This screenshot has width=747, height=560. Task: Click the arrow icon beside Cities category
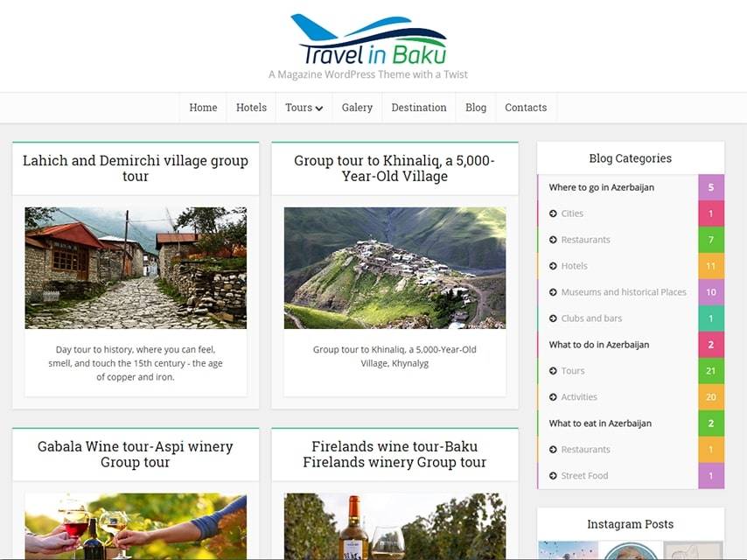point(553,213)
